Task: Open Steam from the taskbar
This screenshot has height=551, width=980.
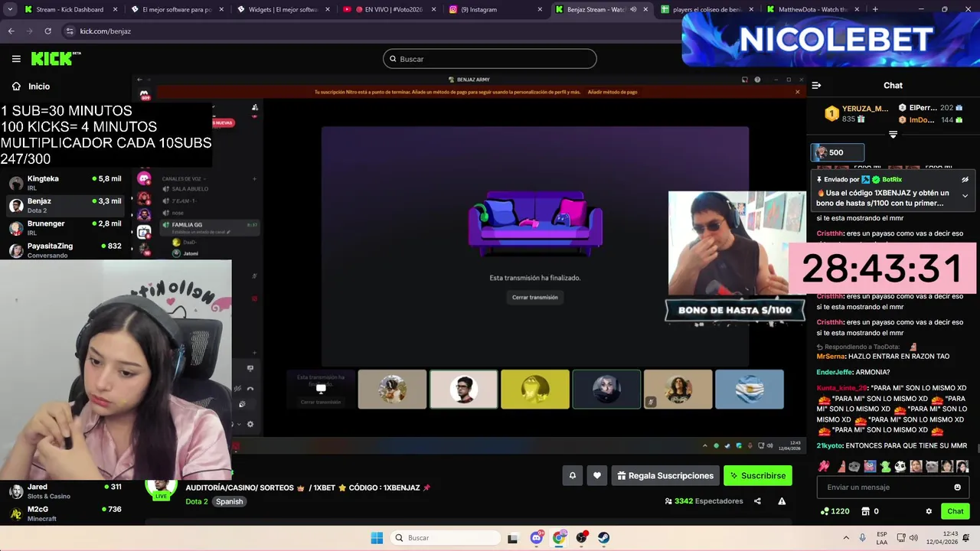Action: [x=604, y=538]
